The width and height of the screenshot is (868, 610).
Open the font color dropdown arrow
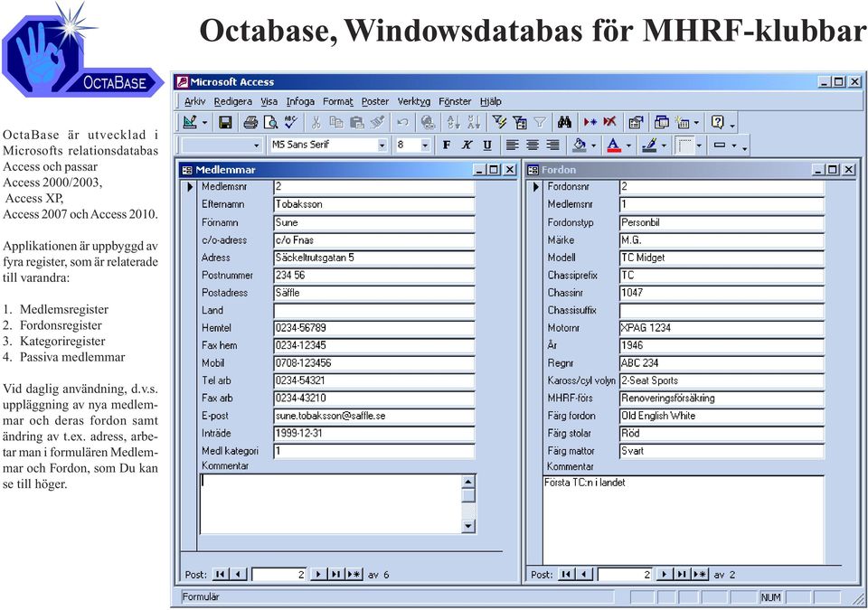(x=628, y=145)
